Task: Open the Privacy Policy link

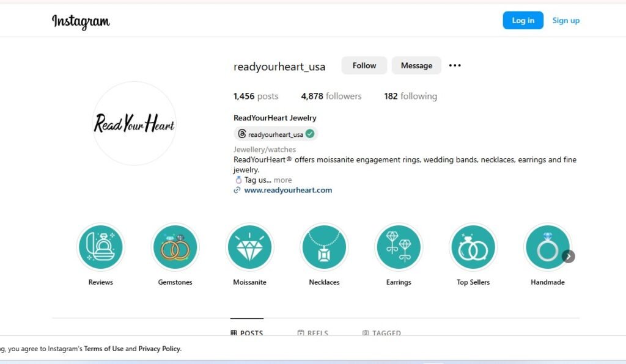Action: (x=160, y=349)
